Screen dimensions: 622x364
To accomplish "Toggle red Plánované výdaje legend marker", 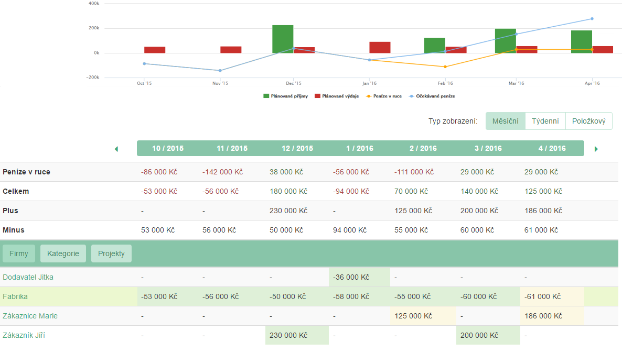I will coord(317,96).
